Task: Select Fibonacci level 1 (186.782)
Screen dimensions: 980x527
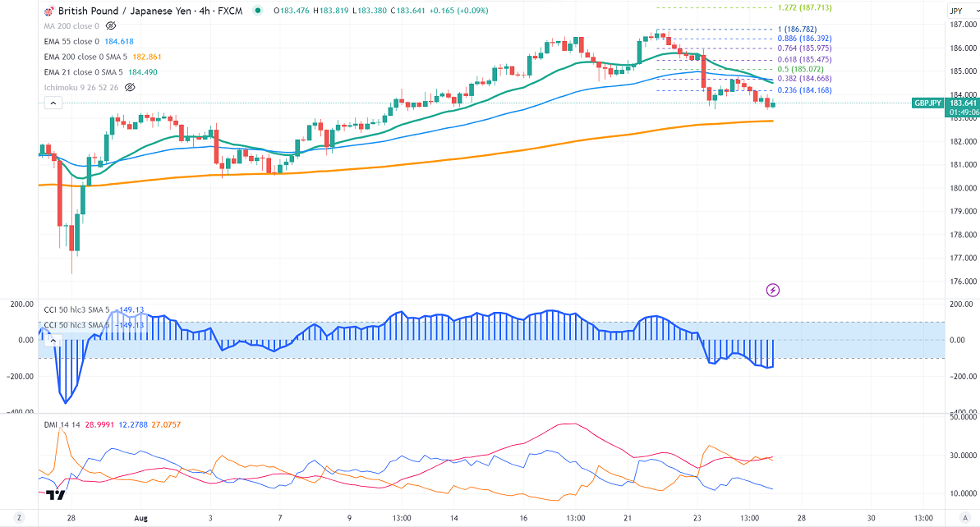Action: (x=797, y=30)
